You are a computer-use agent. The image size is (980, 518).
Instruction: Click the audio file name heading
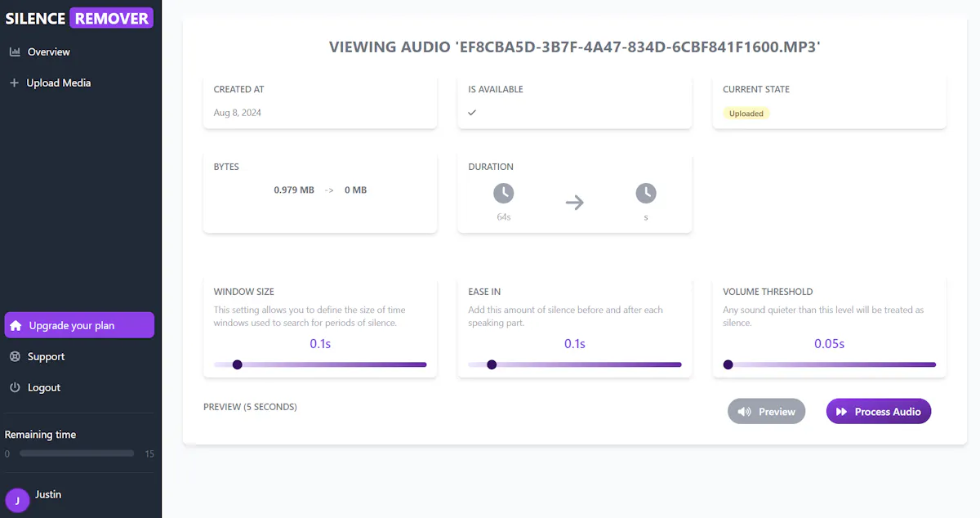[x=575, y=47]
